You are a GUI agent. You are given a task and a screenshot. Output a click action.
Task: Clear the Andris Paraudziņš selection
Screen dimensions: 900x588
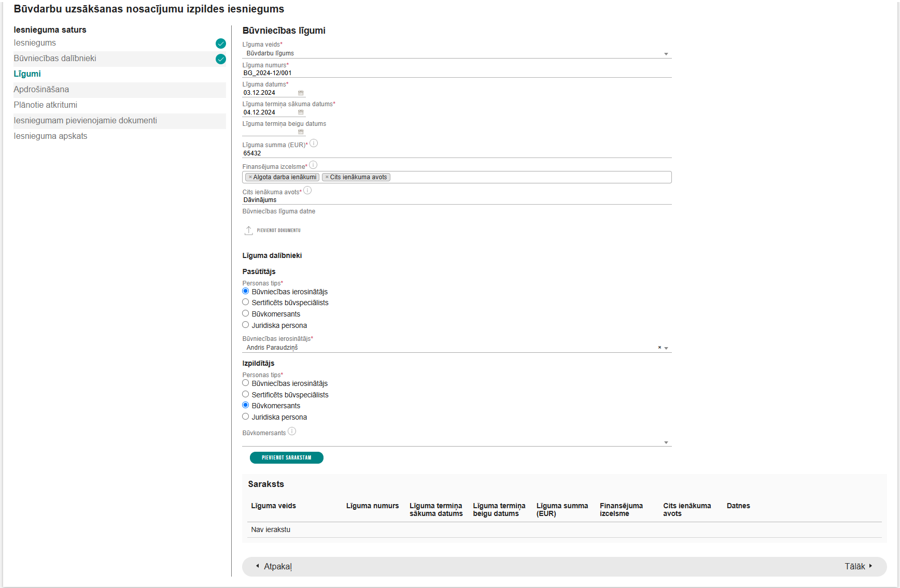click(659, 348)
